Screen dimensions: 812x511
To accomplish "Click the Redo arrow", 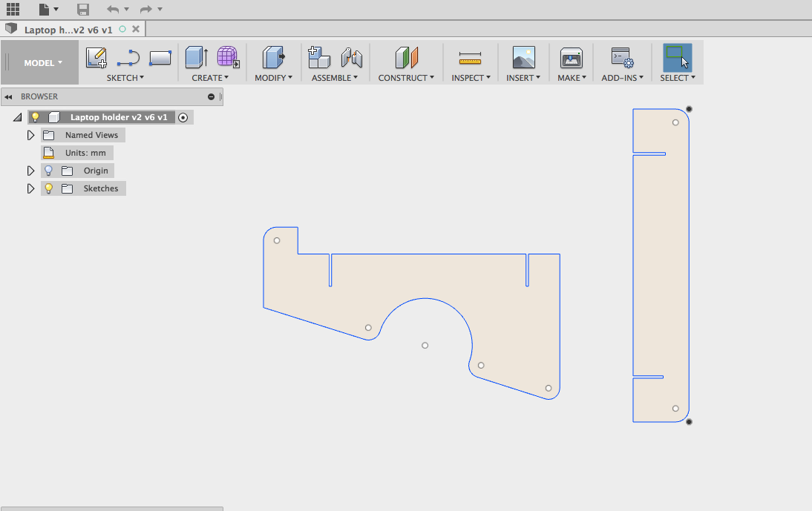I will (x=146, y=9).
